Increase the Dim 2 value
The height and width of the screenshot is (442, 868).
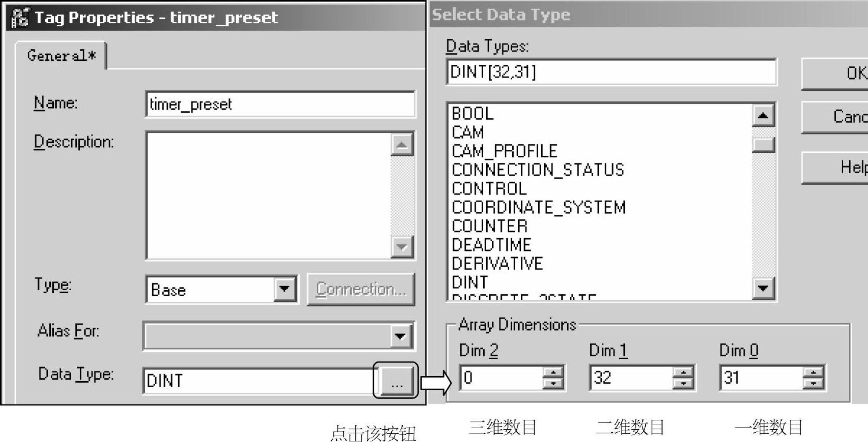coord(553,372)
